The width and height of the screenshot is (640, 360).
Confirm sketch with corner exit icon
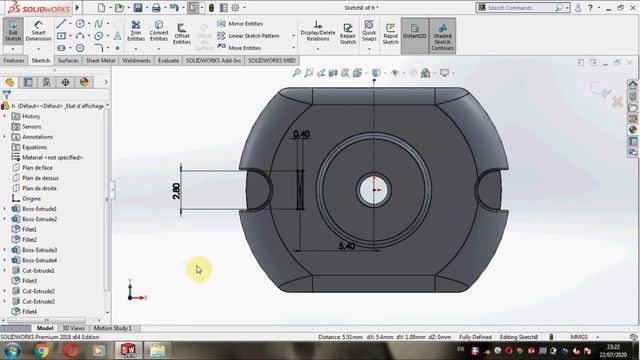(600, 89)
